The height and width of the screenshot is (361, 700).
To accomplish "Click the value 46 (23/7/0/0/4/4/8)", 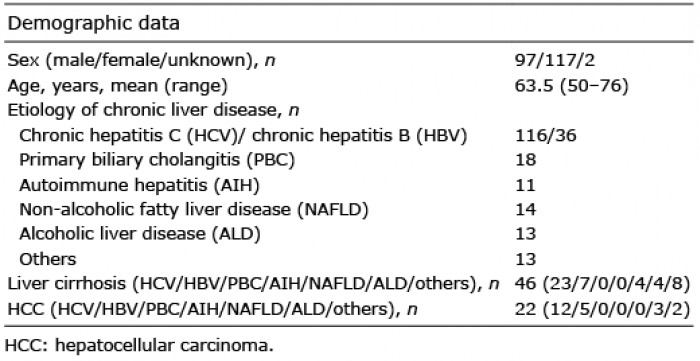I will [602, 284].
